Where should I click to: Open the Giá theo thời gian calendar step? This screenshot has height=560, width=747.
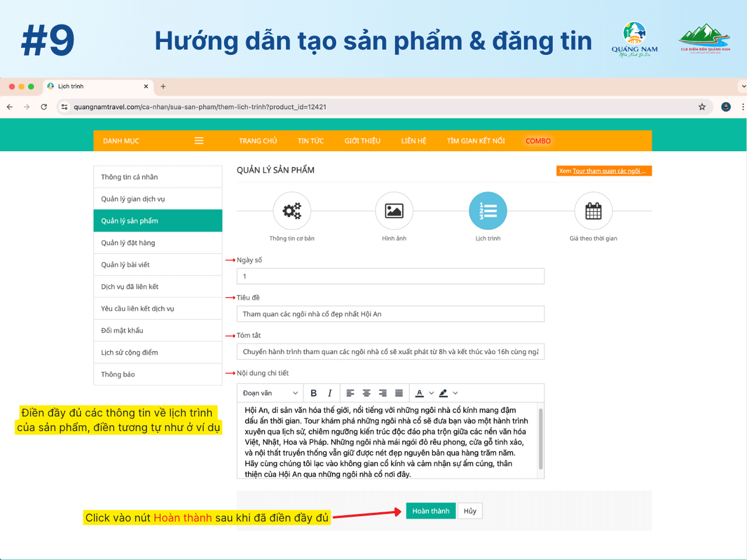tap(593, 211)
